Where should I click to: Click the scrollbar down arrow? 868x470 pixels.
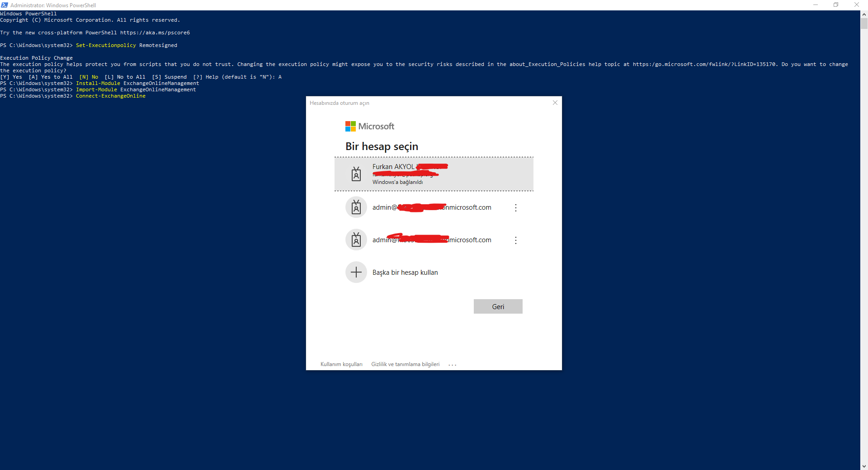(x=864, y=466)
